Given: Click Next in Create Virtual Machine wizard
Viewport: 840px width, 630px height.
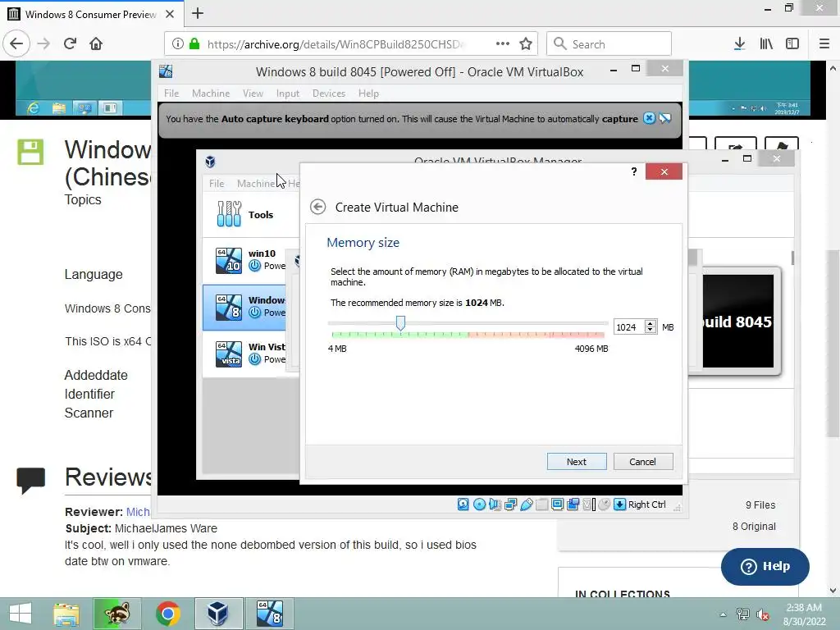Looking at the screenshot, I should click(x=577, y=461).
